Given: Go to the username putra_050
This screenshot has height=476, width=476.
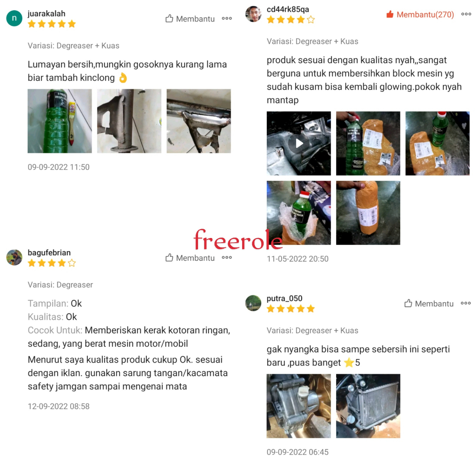Looking at the screenshot, I should coord(284,298).
